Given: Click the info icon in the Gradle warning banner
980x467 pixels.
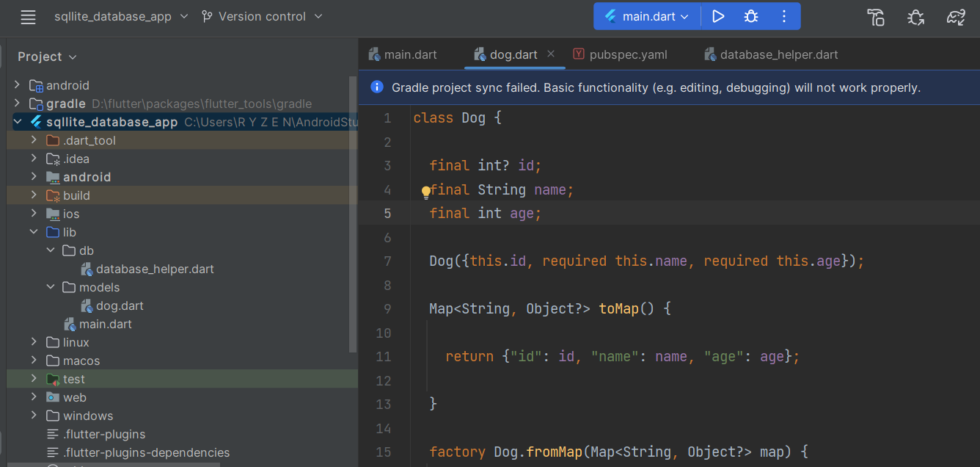Looking at the screenshot, I should coord(376,87).
